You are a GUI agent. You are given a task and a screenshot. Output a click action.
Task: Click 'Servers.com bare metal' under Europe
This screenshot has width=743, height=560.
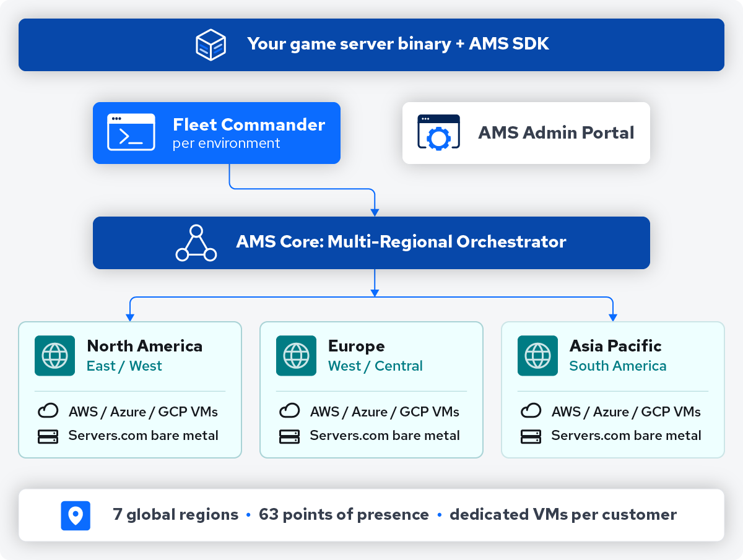coord(385,436)
